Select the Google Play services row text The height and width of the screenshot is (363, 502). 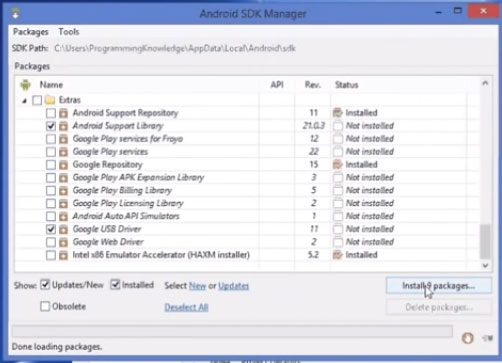pos(110,152)
